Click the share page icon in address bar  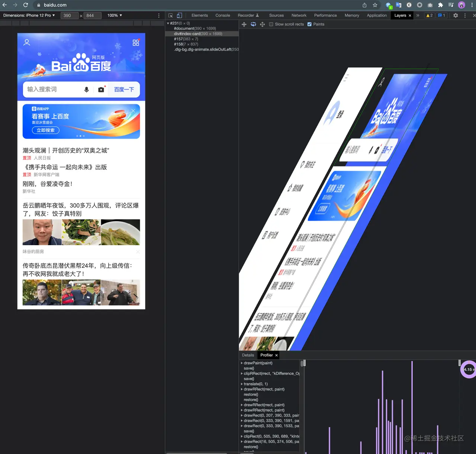pyautogui.click(x=364, y=5)
